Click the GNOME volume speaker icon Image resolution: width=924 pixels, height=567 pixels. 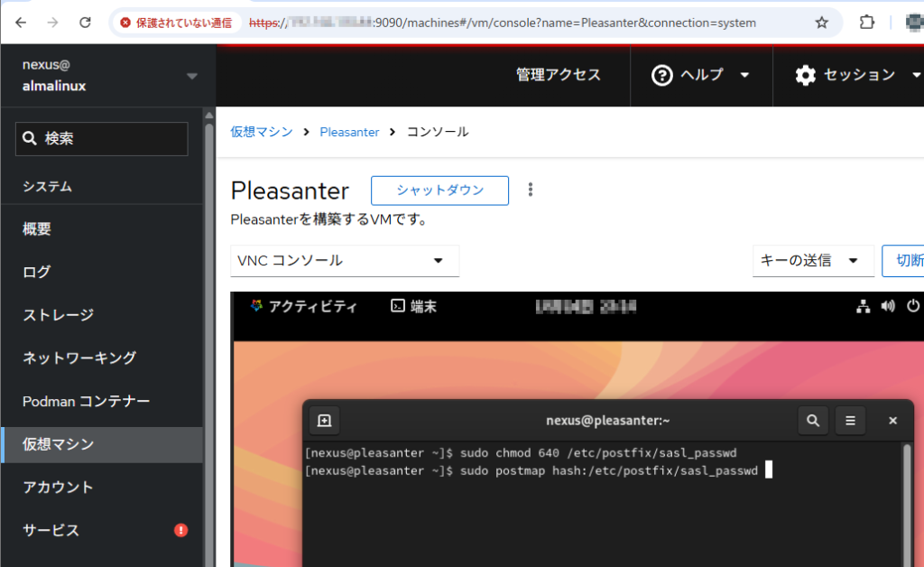pos(888,307)
